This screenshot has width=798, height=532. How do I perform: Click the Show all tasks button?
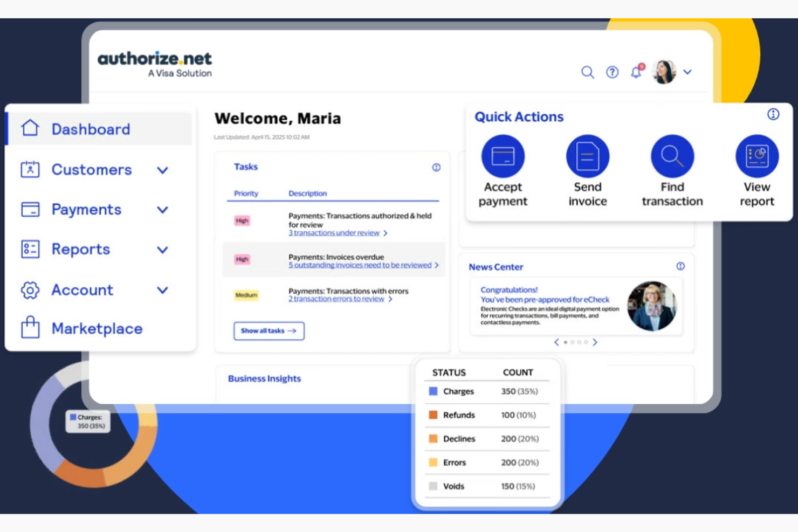pyautogui.click(x=269, y=331)
